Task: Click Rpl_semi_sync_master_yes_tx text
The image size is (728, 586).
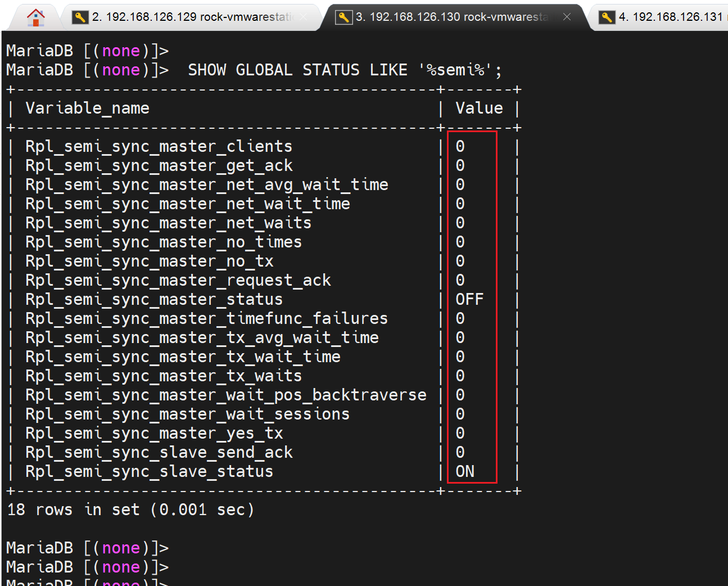Action: click(x=154, y=433)
